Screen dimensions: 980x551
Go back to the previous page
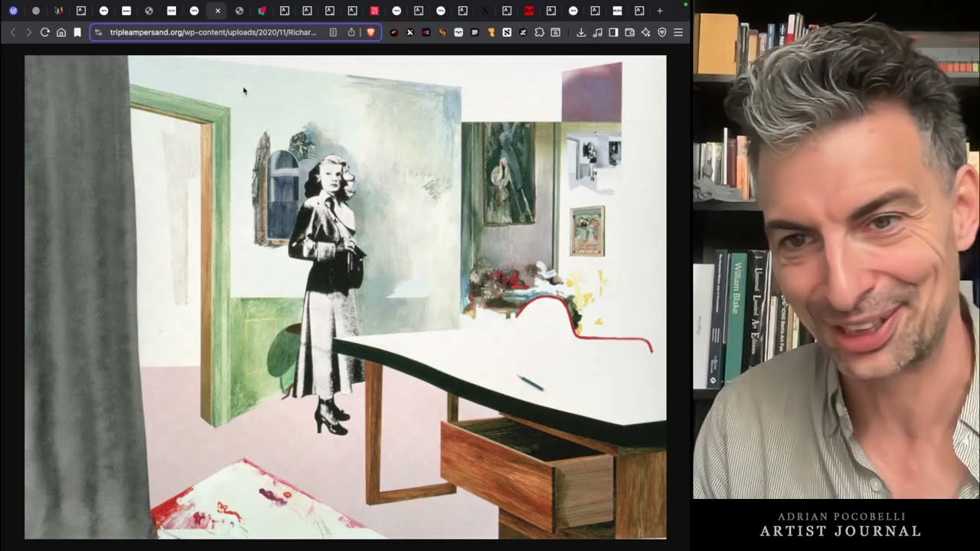(13, 32)
